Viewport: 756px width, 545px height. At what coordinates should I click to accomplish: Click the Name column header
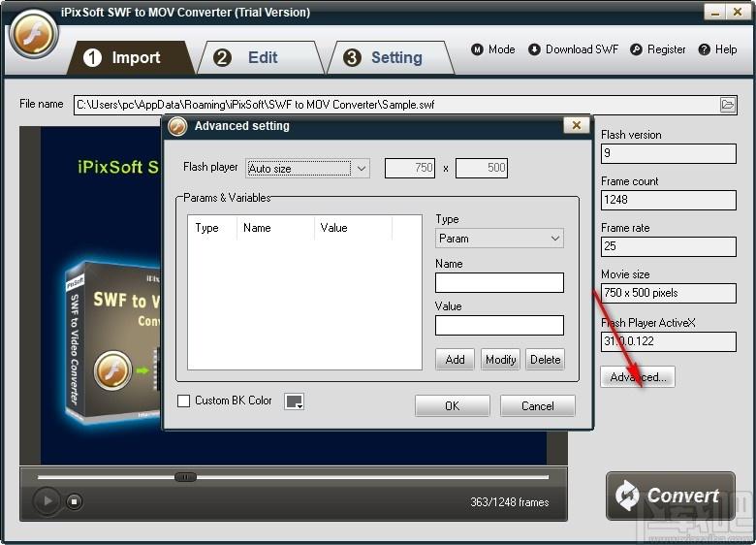[275, 228]
